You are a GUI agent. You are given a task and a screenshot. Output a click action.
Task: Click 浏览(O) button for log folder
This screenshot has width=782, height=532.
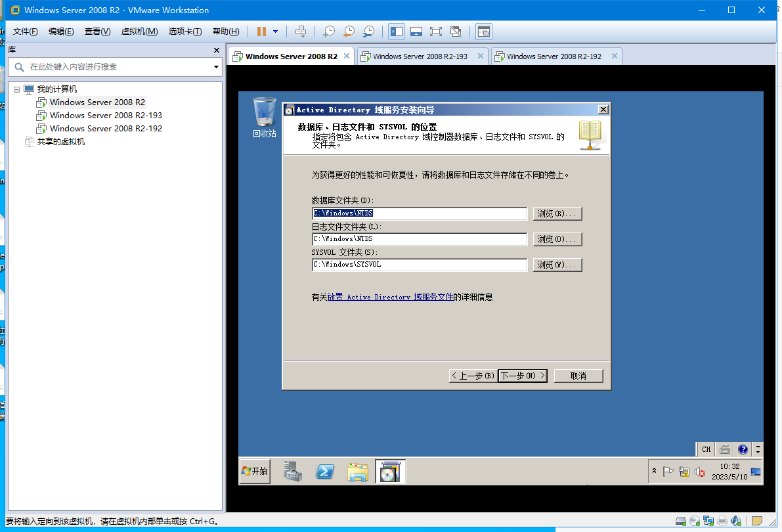557,239
